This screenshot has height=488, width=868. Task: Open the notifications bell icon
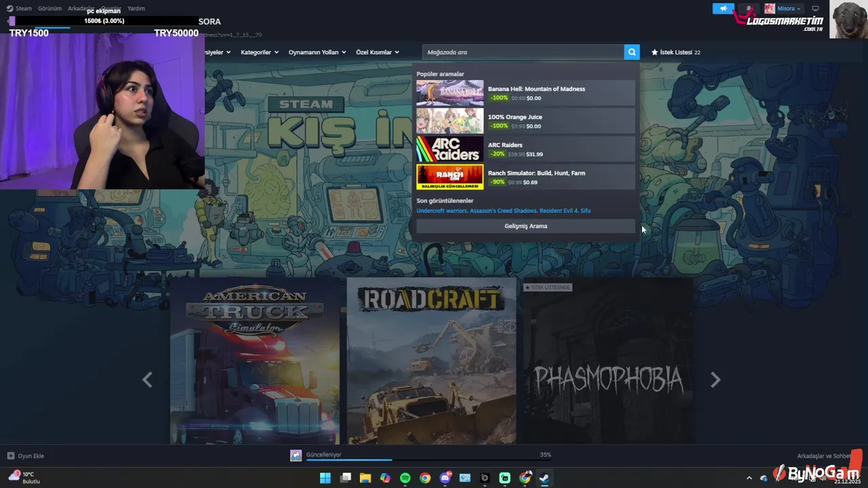pos(749,8)
